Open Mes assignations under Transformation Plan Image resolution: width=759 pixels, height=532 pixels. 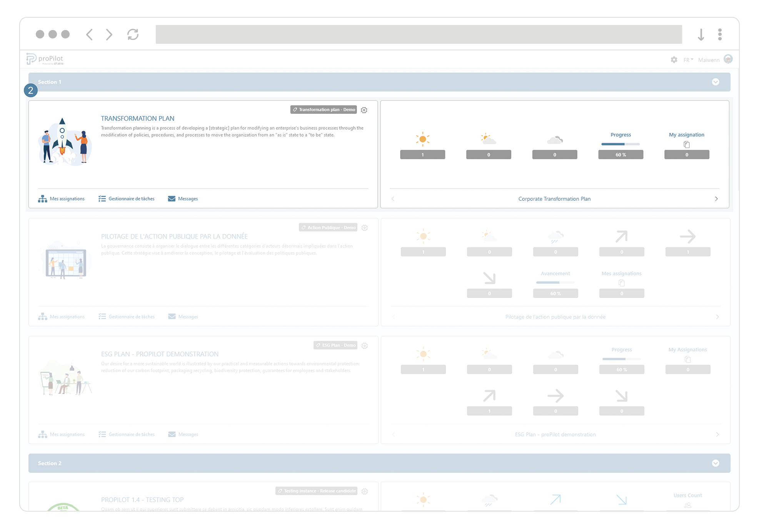point(62,199)
